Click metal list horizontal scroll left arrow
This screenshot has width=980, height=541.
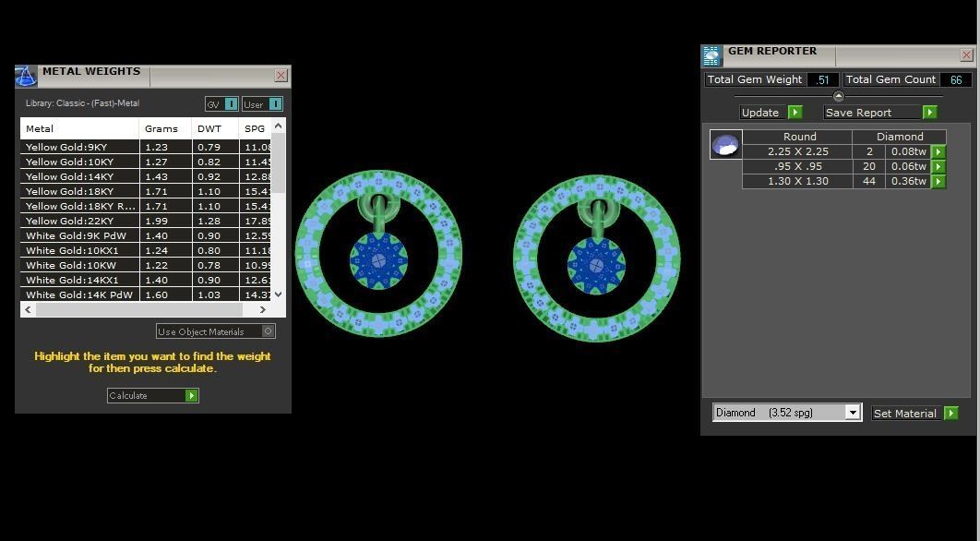point(28,309)
